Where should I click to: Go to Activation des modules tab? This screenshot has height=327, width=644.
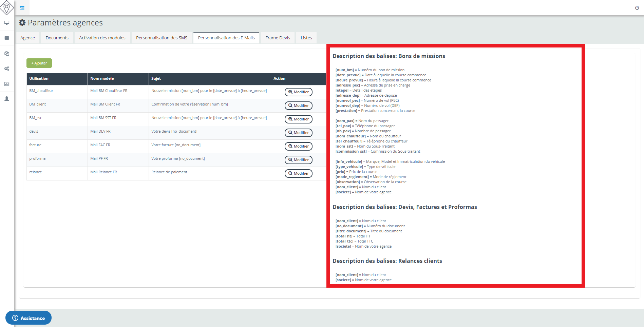point(102,38)
